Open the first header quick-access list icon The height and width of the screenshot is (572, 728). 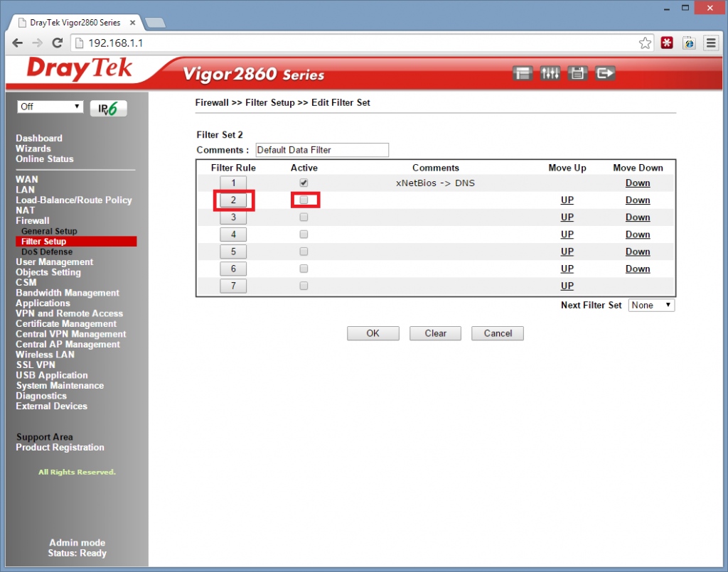(523, 73)
